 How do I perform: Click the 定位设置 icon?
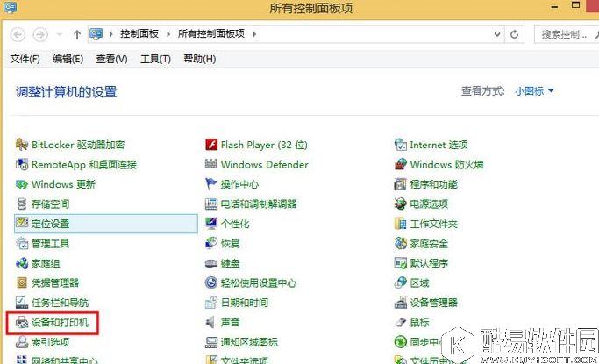22,224
